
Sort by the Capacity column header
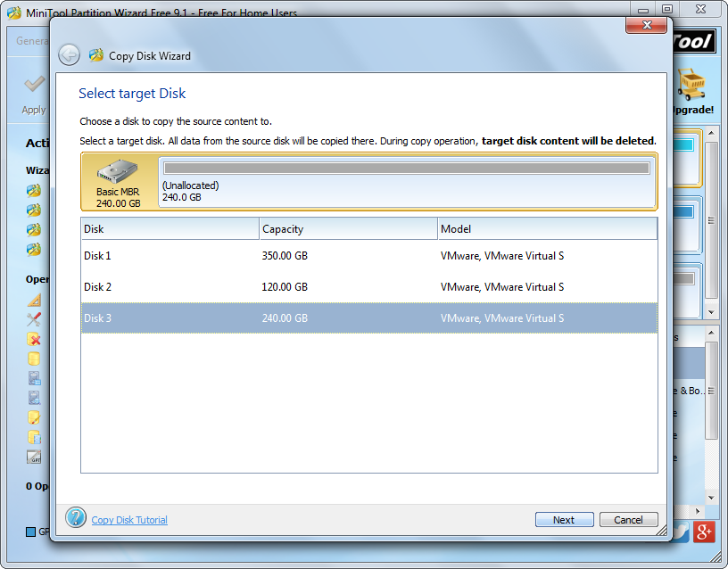coord(349,229)
